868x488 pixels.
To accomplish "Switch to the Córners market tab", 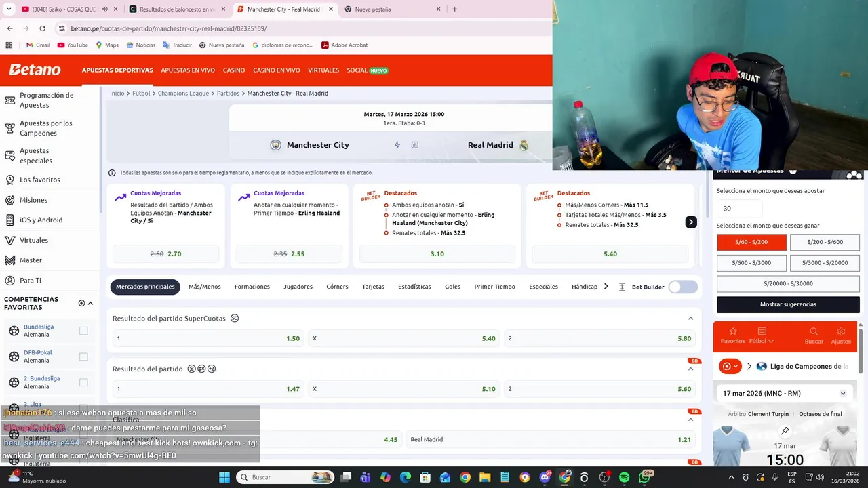I will point(337,287).
